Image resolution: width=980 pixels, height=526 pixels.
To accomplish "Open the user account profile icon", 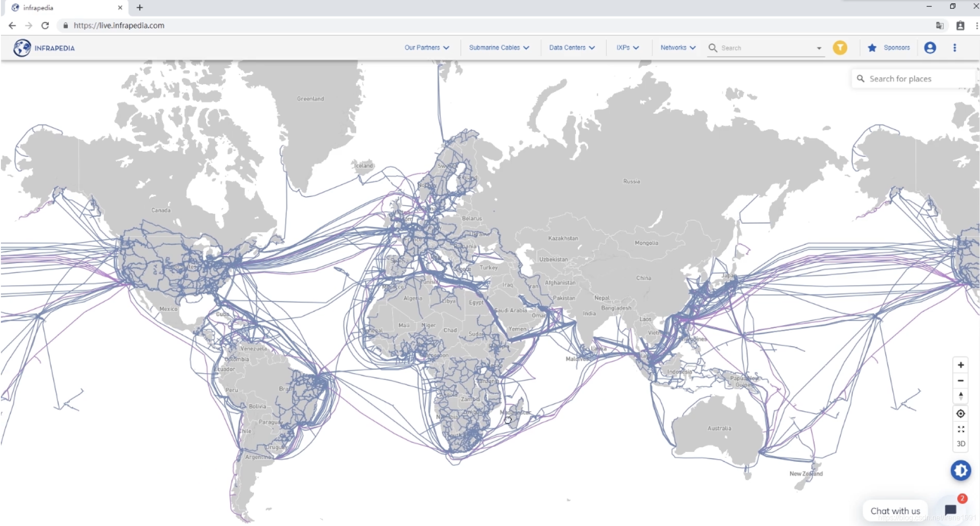I will pyautogui.click(x=930, y=48).
